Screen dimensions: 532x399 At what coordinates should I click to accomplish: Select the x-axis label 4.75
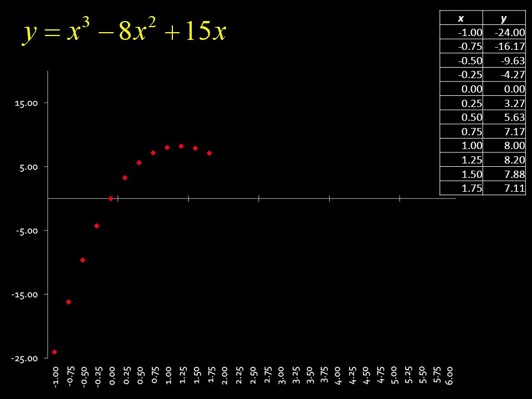click(380, 375)
